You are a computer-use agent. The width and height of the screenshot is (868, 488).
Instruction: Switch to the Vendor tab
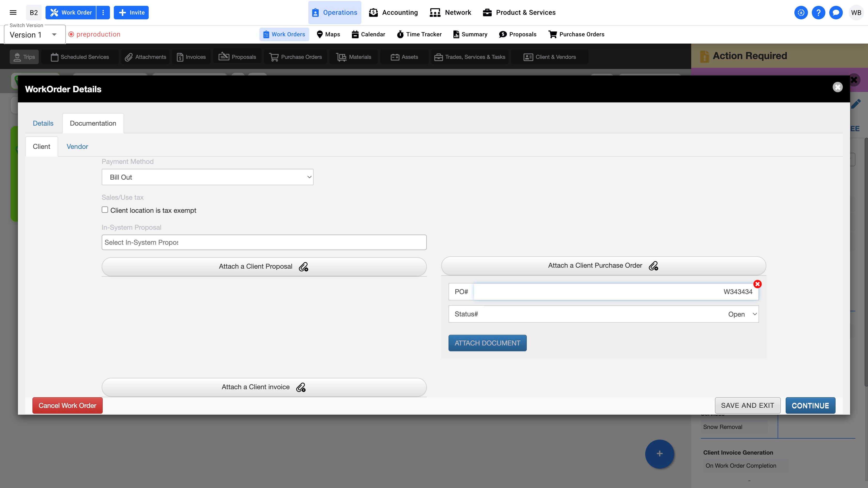tap(77, 146)
